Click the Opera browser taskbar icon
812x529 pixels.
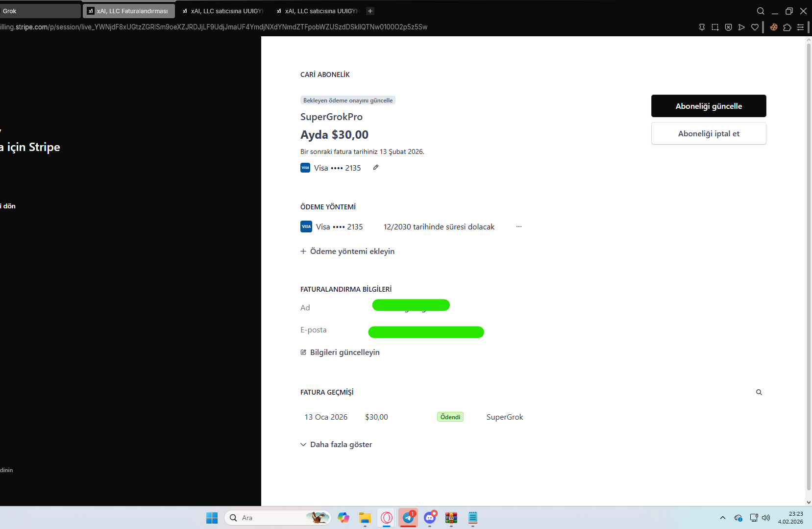click(x=387, y=518)
